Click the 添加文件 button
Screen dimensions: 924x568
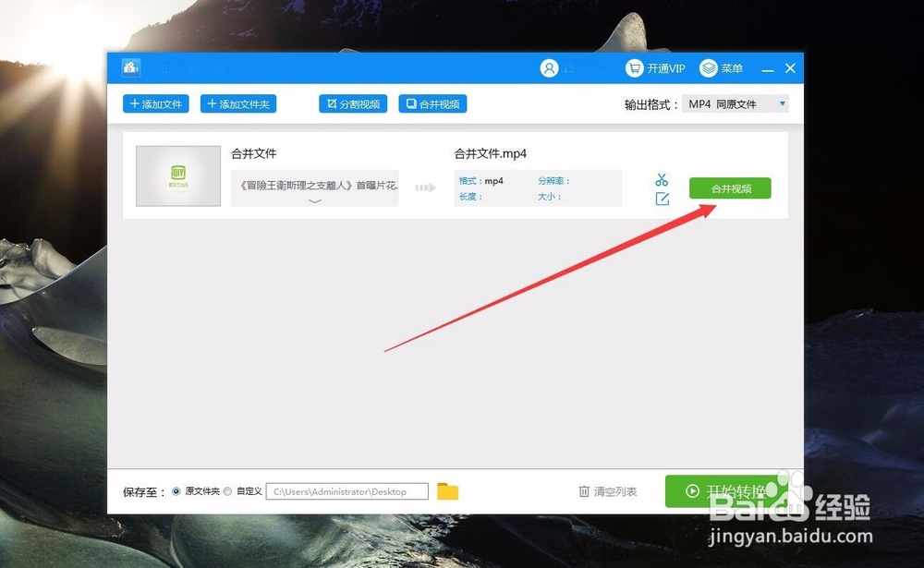pos(155,103)
